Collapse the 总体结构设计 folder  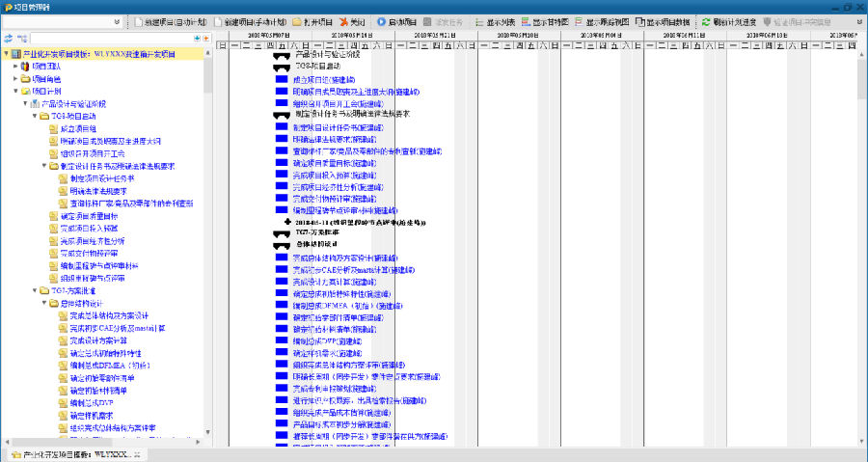tap(44, 303)
